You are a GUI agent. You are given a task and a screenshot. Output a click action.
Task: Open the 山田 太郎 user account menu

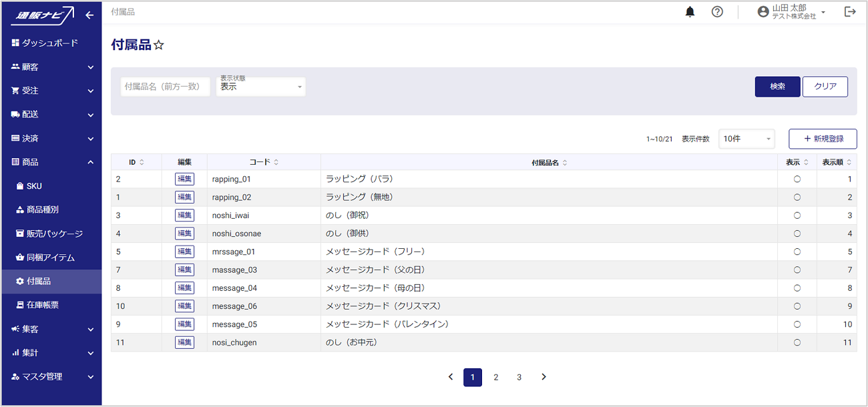tap(793, 12)
